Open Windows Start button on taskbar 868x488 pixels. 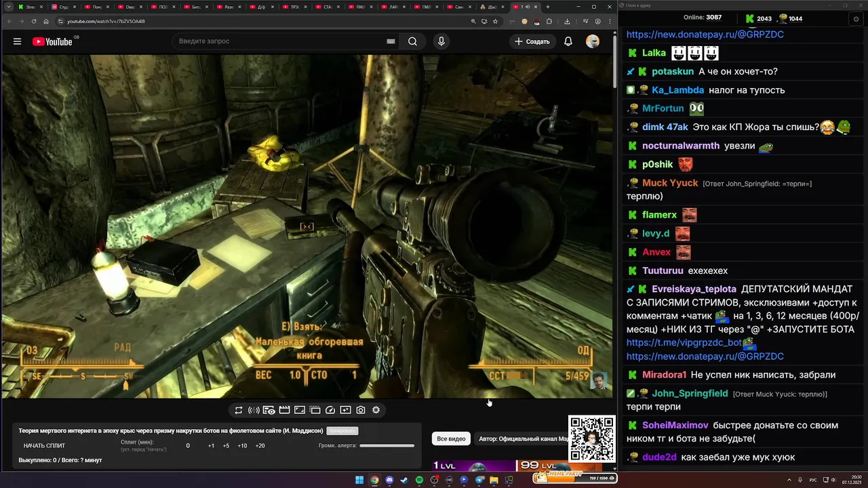(x=359, y=480)
